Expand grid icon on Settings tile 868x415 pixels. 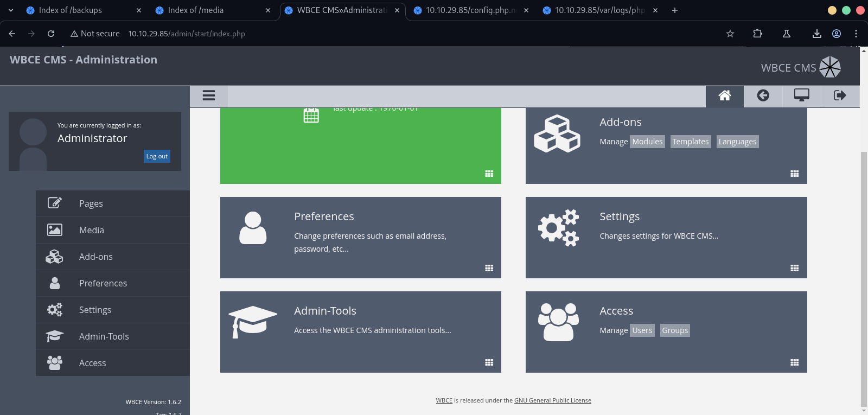(794, 268)
